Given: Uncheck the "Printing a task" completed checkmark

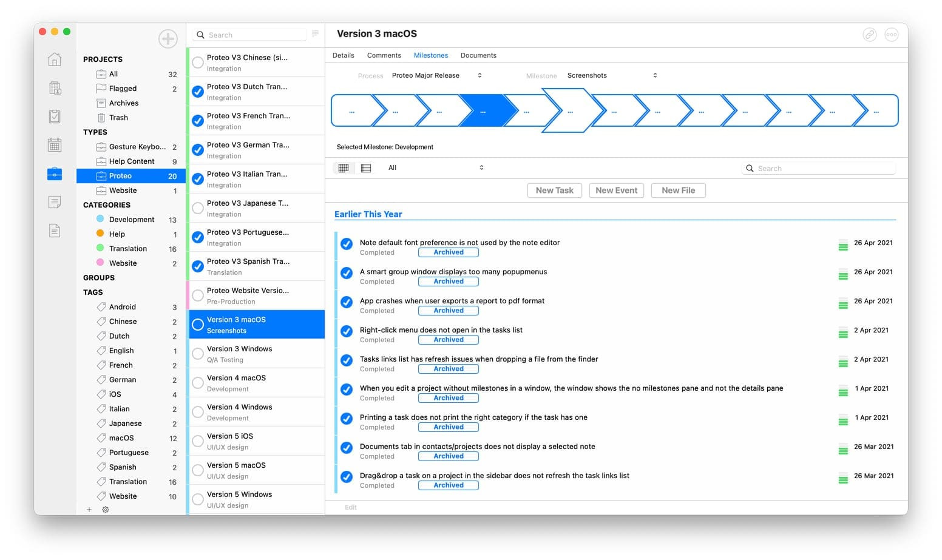Looking at the screenshot, I should [347, 419].
